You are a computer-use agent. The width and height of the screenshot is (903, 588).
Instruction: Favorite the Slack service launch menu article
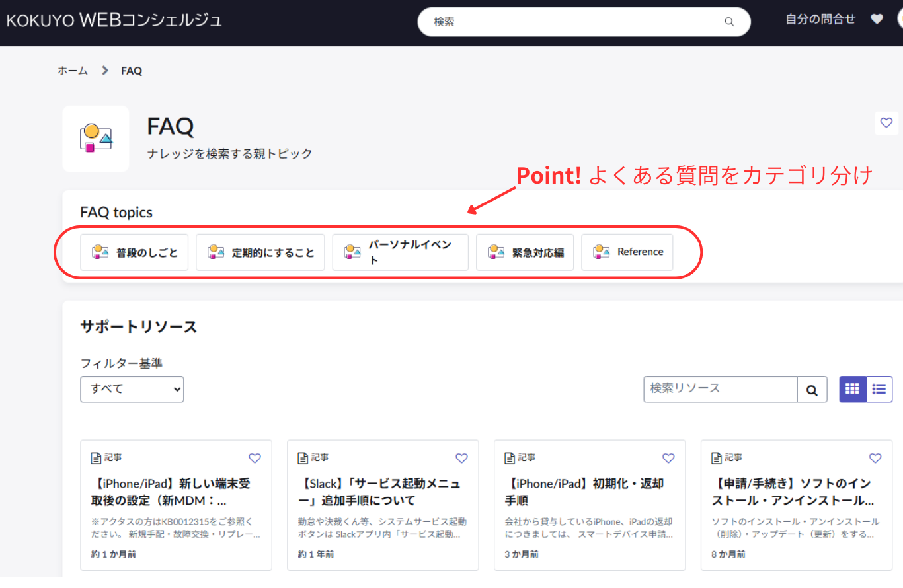[461, 458]
